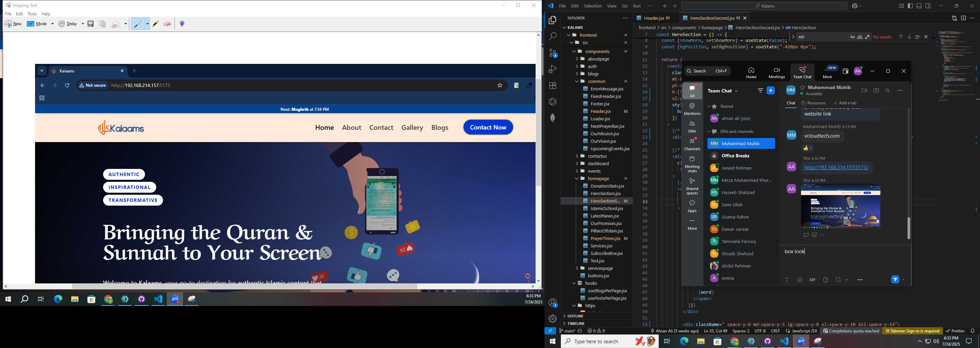Collapse the Starred section in Zoom chat list
The width and height of the screenshot is (980, 348).
[x=709, y=106]
